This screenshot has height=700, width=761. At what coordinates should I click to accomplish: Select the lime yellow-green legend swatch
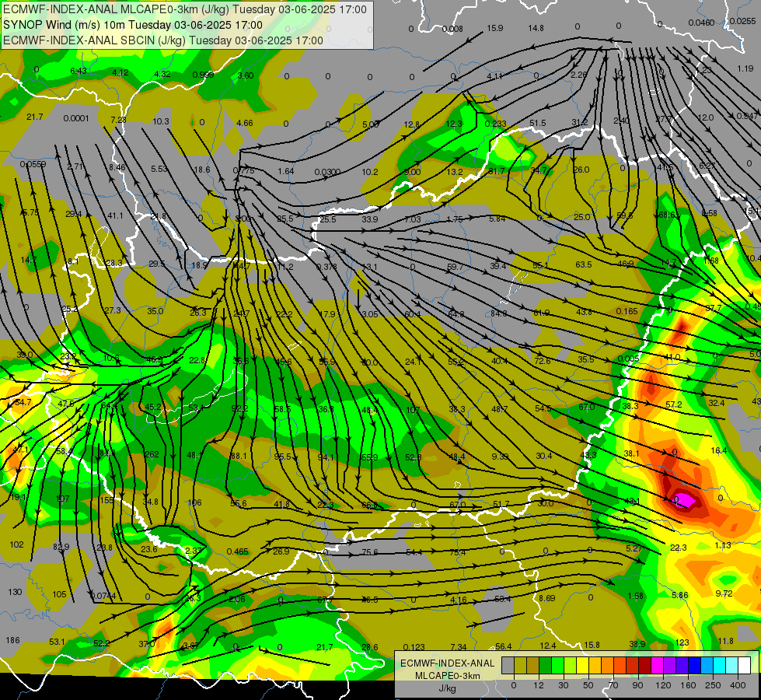(x=570, y=666)
